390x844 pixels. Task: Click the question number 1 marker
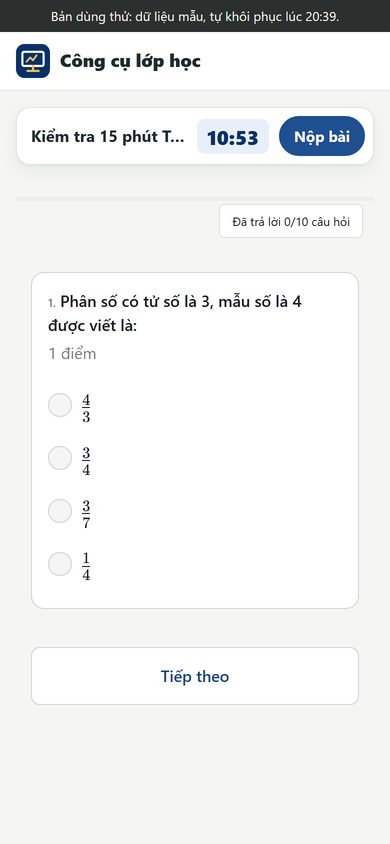pyautogui.click(x=52, y=304)
